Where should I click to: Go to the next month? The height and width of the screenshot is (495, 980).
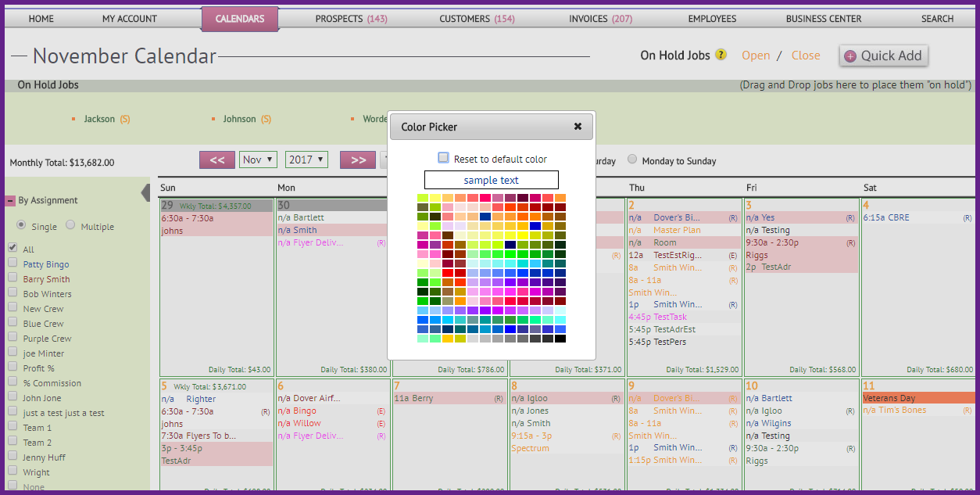pos(358,160)
